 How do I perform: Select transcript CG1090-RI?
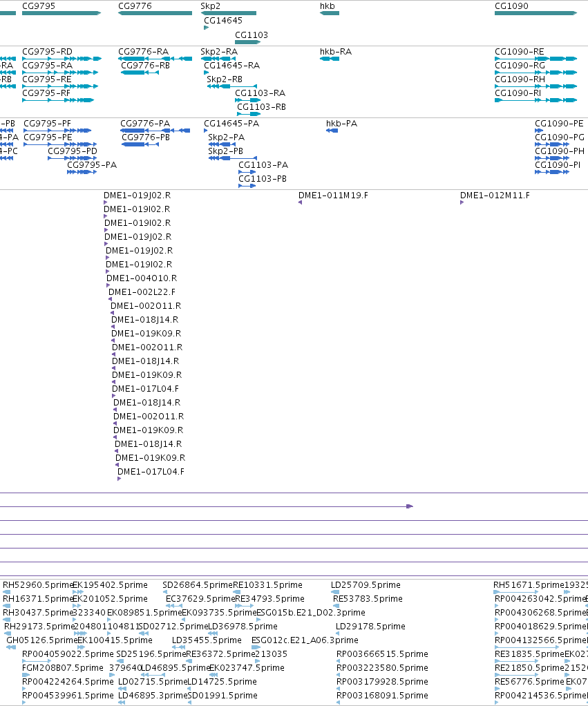[x=518, y=93]
